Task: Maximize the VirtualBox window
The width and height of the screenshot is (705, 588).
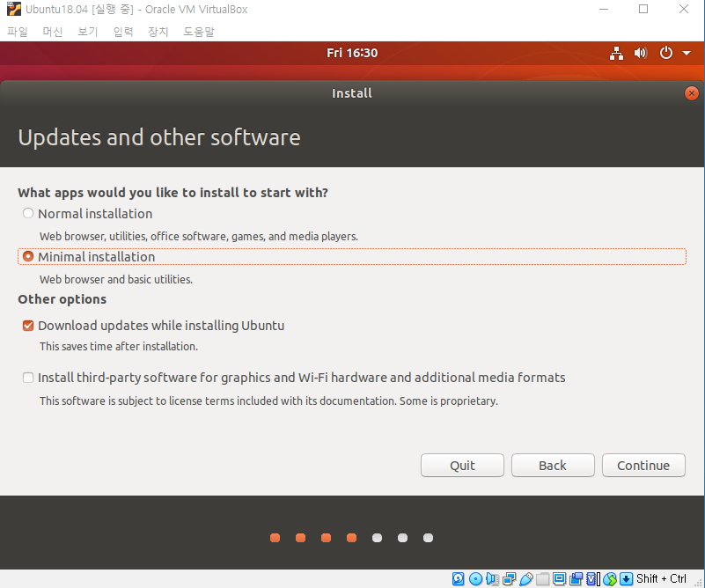Action: 643,9
